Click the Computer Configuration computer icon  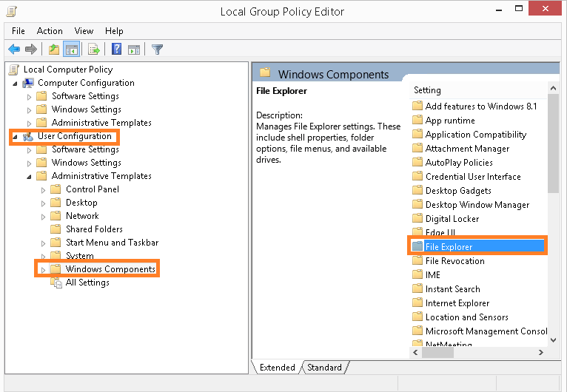(28, 83)
